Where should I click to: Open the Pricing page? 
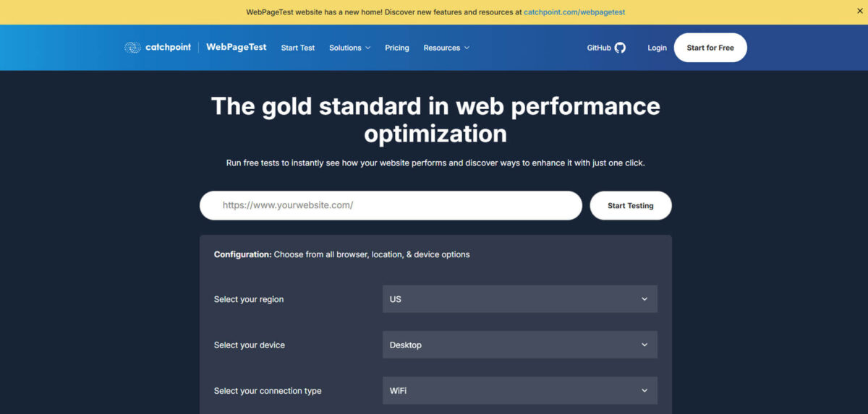(x=397, y=48)
